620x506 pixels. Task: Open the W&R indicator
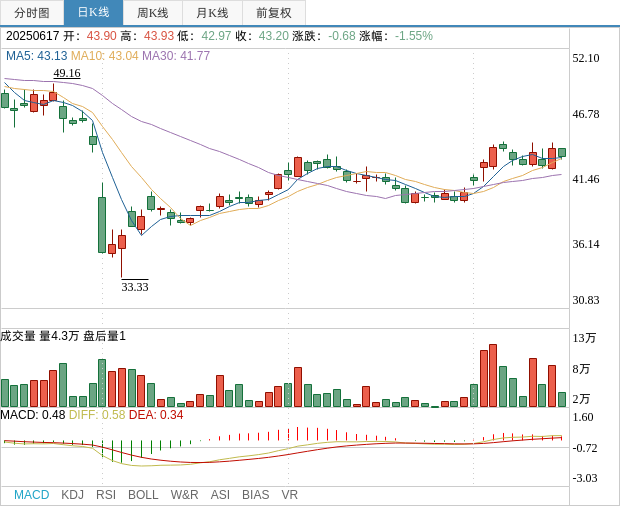coord(184,495)
